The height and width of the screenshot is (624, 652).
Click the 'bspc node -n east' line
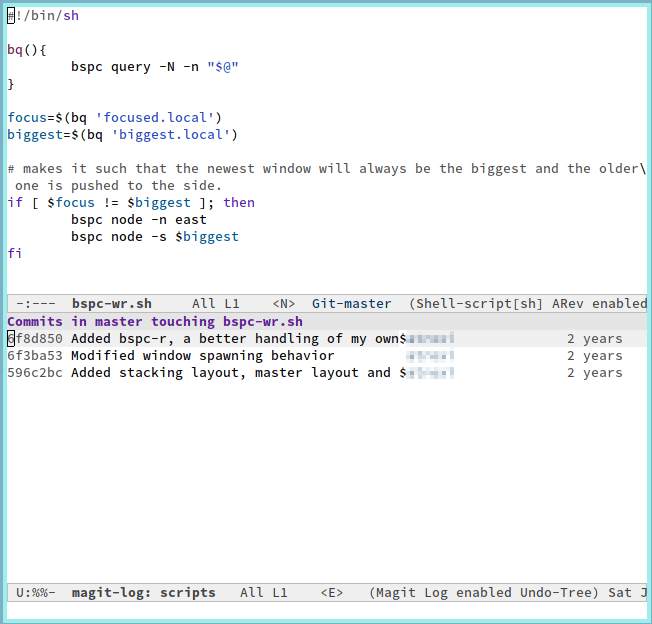coord(138,220)
